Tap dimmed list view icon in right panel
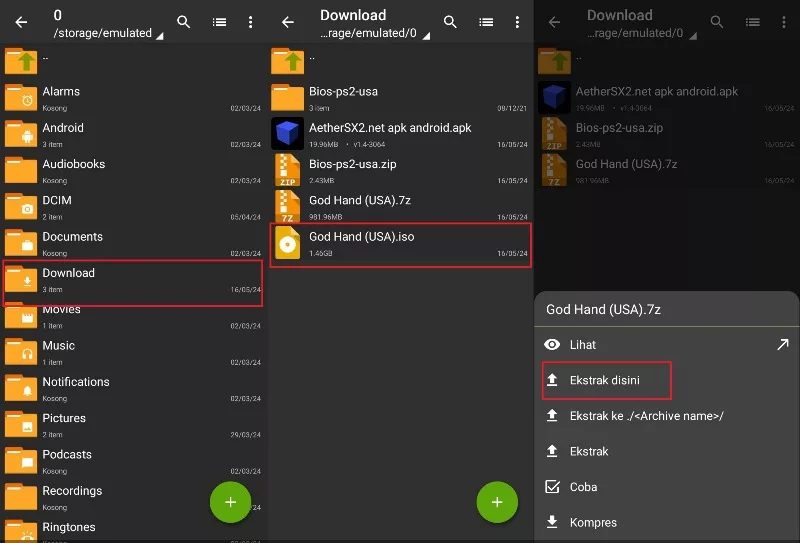This screenshot has height=543, width=800. (753, 22)
